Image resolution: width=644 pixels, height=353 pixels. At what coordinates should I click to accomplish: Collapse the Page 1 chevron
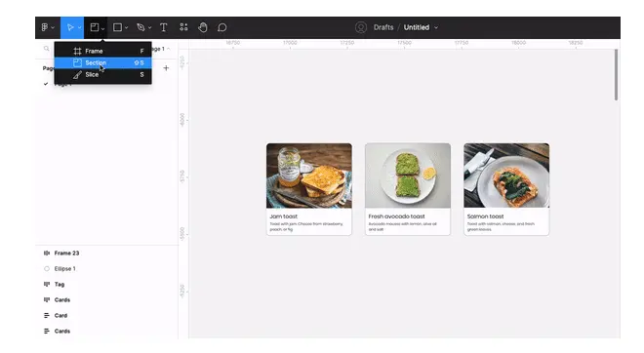coord(169,49)
